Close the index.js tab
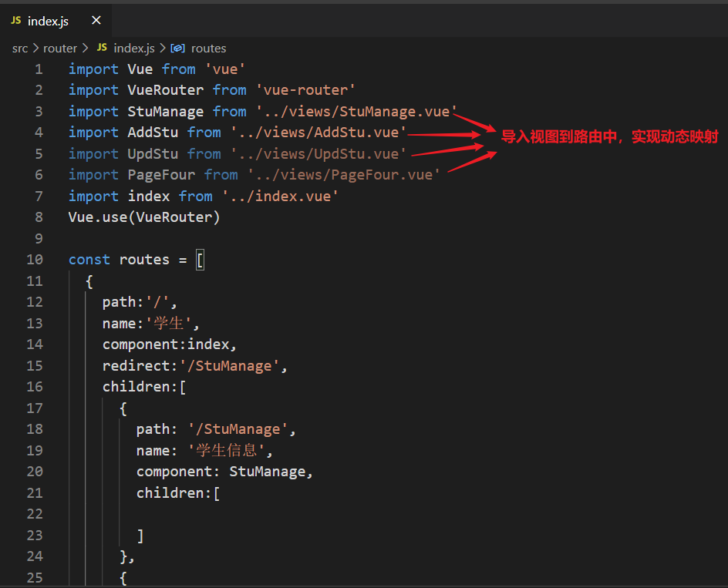The height and width of the screenshot is (588, 728). coord(96,22)
